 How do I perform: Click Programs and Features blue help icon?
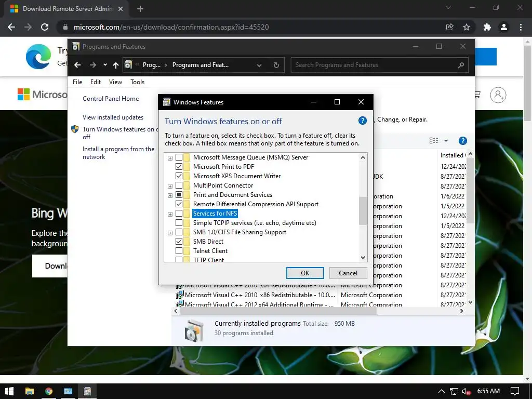pos(462,140)
